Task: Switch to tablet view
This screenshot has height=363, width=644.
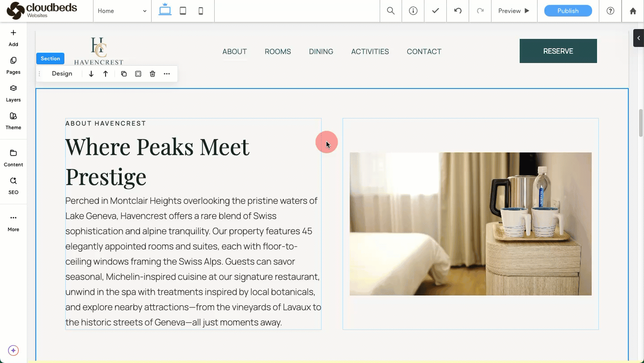Action: (183, 11)
